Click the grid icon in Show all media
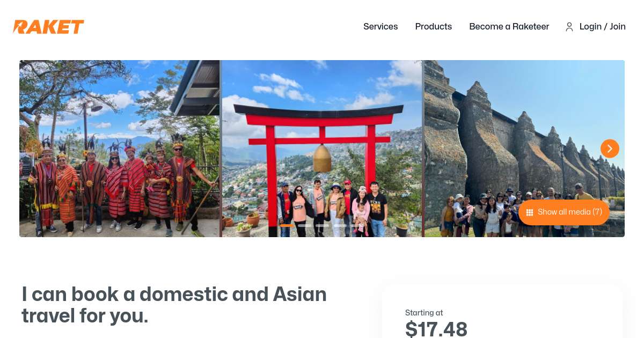The height and width of the screenshot is (338, 644). point(530,212)
